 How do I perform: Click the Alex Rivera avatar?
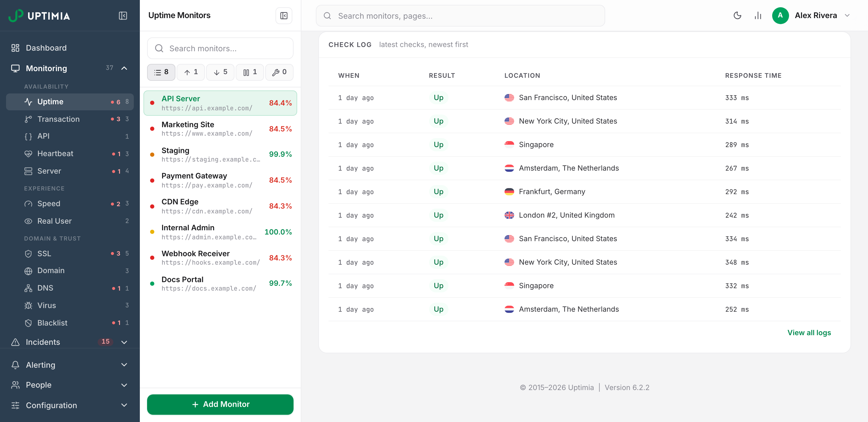pos(780,15)
